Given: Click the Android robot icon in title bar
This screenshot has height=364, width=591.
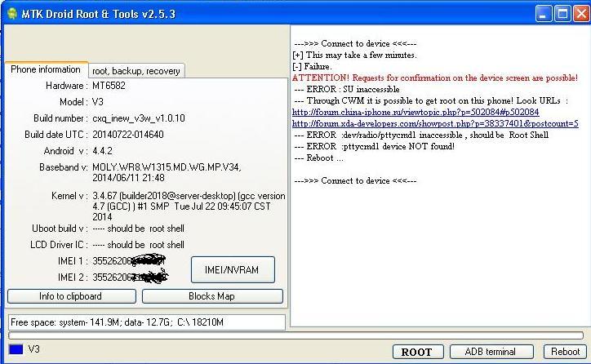Looking at the screenshot, I should pos(11,14).
